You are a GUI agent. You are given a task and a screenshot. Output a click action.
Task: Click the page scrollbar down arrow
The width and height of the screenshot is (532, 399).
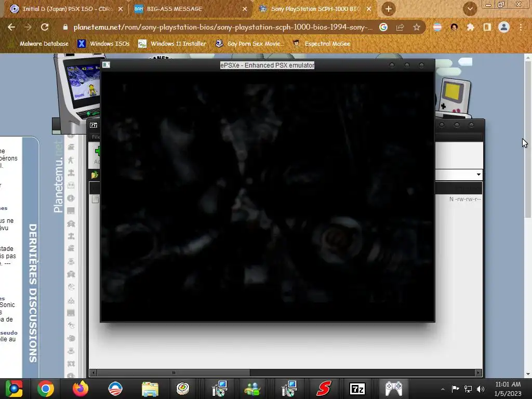[x=528, y=374]
